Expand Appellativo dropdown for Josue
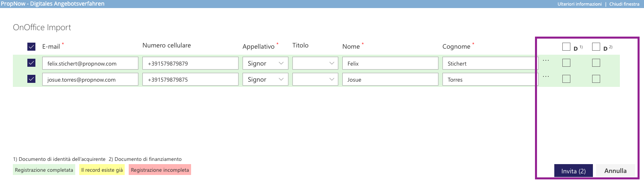This screenshot has width=644, height=181. (265, 79)
